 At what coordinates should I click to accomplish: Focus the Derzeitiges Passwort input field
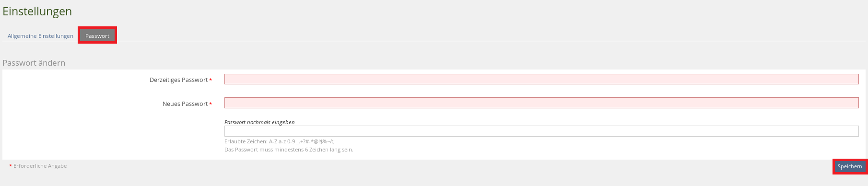[x=541, y=79]
